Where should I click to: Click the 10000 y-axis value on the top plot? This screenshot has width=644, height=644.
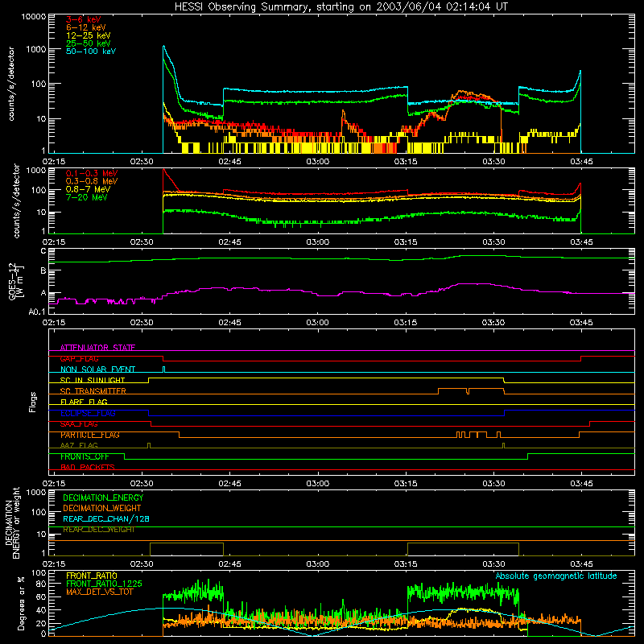pos(34,16)
